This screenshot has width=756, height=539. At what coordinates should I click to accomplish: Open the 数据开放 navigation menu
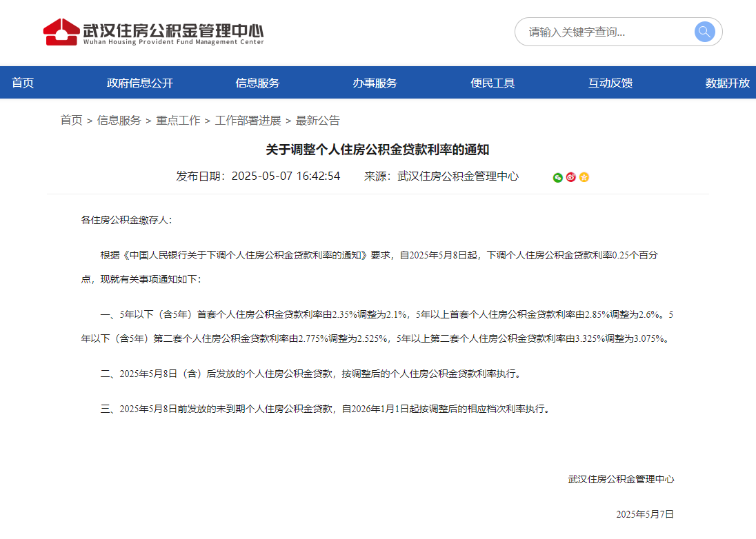[x=728, y=83]
